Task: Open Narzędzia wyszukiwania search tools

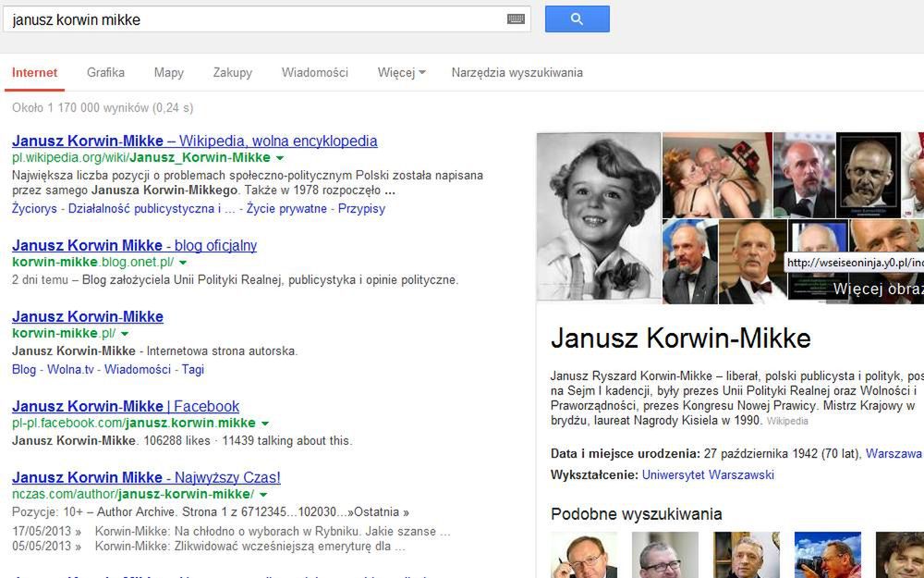Action: (x=517, y=72)
